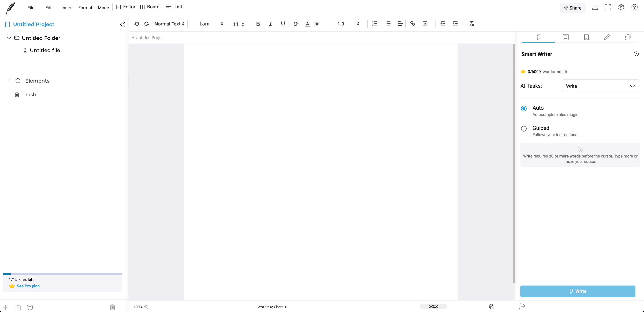
Task: Switch to the Board view tab
Action: pyautogui.click(x=150, y=7)
